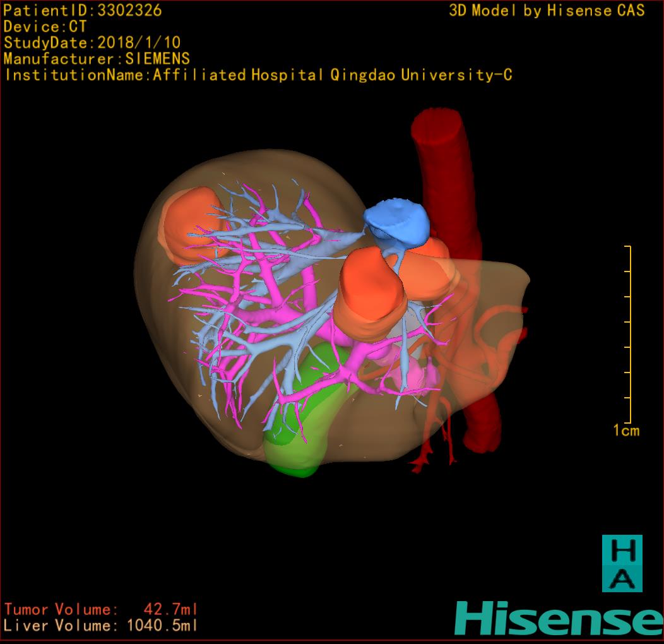Click the InstitutionName text line

tap(258, 75)
